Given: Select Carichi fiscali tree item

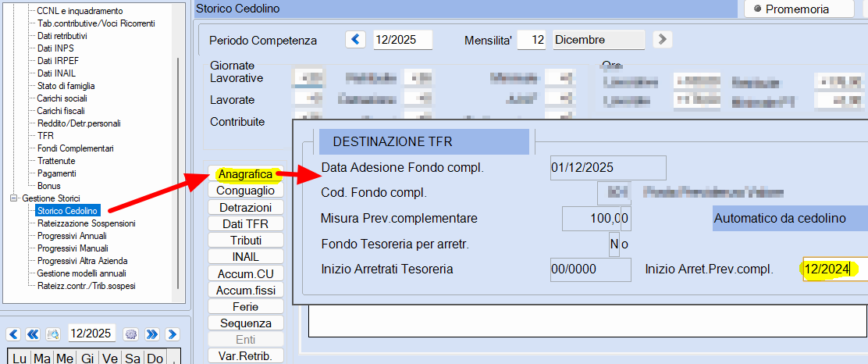Looking at the screenshot, I should 61,111.
